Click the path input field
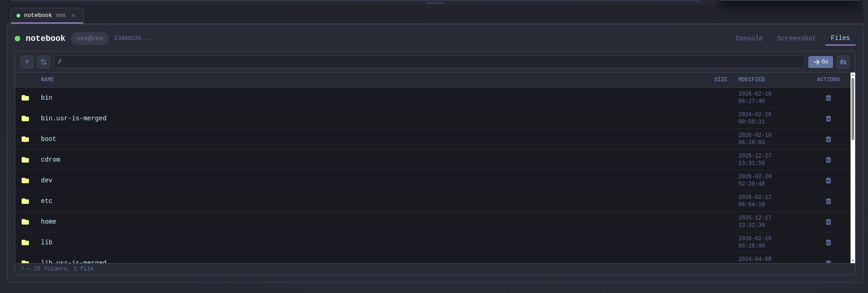 [x=428, y=62]
